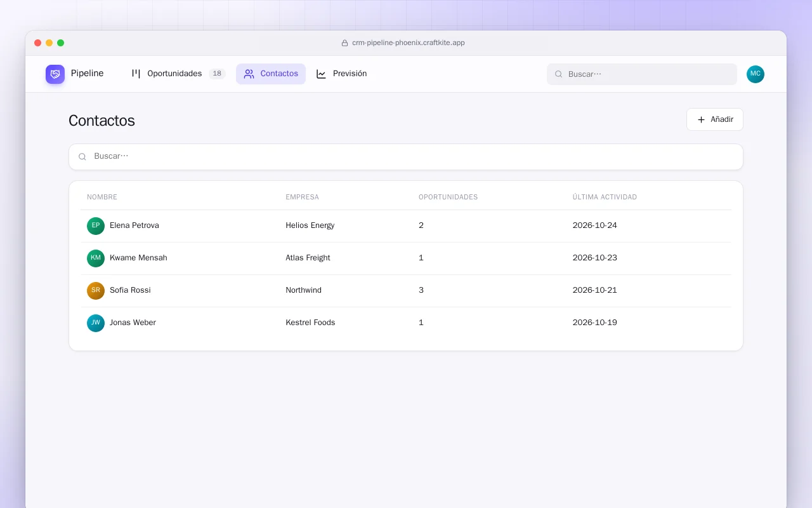Click the 18 badge on Oportunidades

217,74
